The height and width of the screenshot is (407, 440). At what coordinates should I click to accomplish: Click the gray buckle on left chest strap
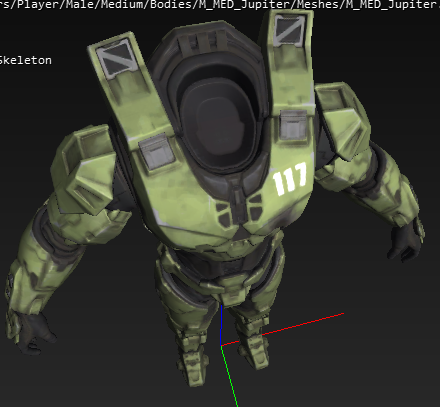pyautogui.click(x=156, y=151)
